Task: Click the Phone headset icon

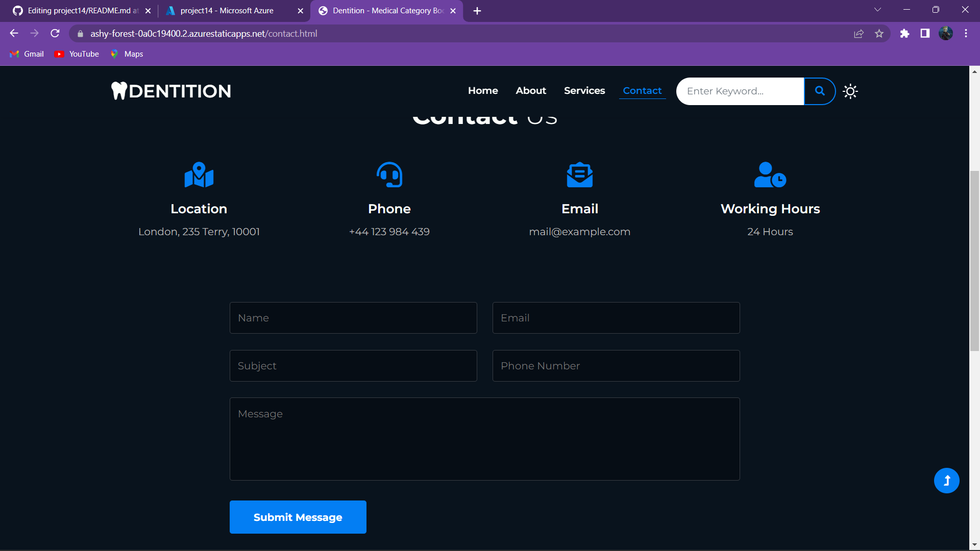Action: point(389,174)
